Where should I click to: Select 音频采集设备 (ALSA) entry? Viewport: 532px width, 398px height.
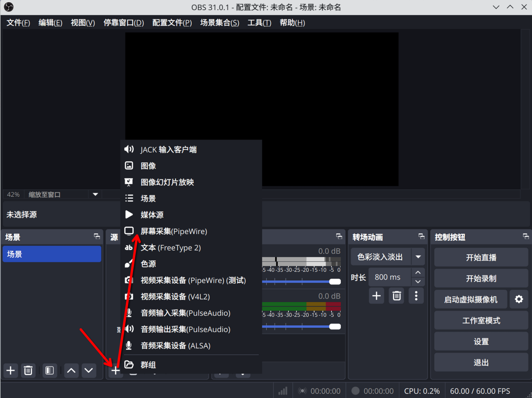pyautogui.click(x=191, y=346)
